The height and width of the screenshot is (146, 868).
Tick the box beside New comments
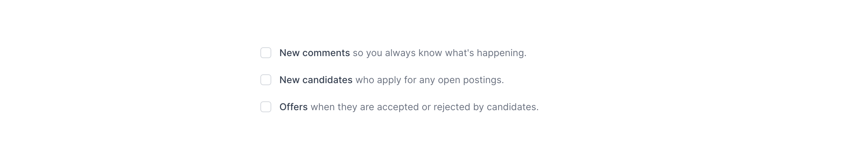265,53
